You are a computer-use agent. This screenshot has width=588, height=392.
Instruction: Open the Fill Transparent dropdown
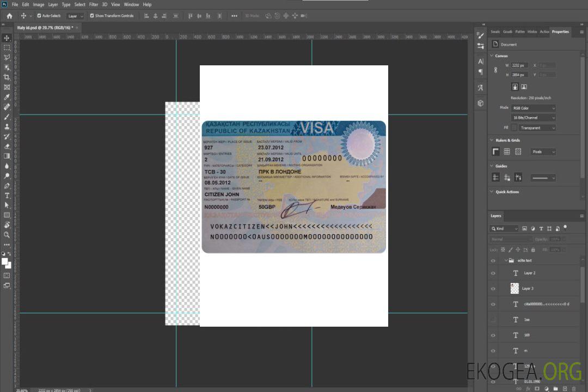click(537, 128)
